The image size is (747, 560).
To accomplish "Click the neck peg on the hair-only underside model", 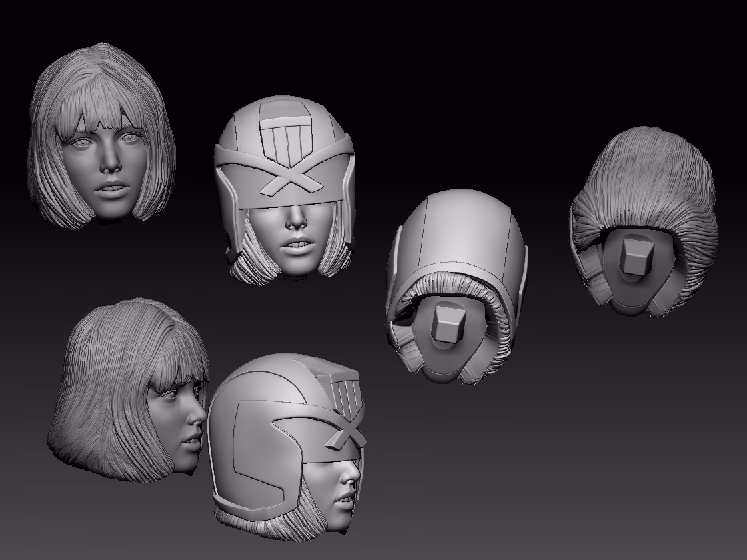I will tap(636, 257).
